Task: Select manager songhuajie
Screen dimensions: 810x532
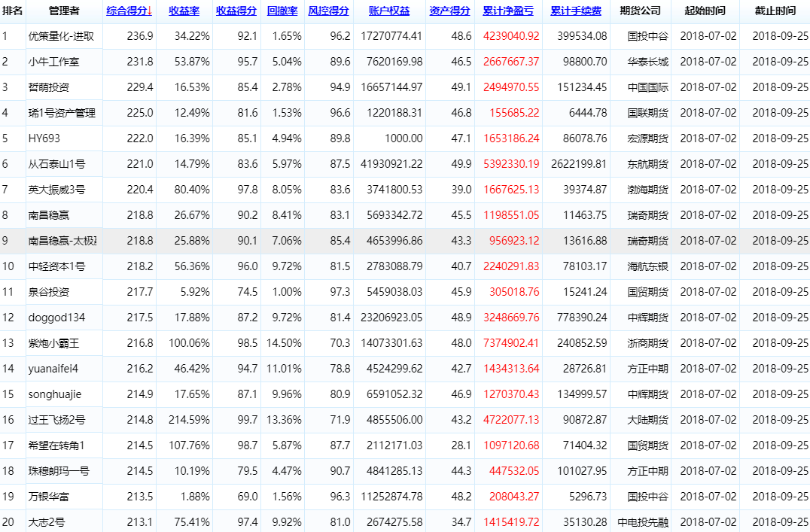Action: (55, 394)
